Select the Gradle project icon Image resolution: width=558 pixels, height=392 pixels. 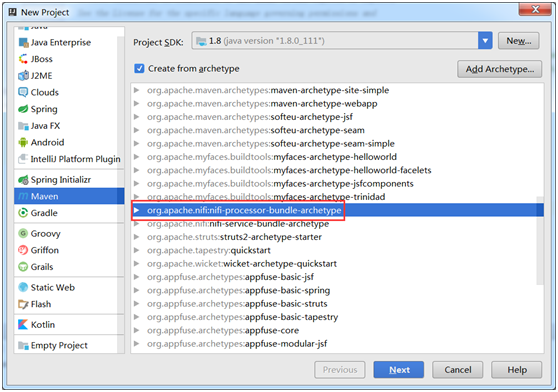23,213
